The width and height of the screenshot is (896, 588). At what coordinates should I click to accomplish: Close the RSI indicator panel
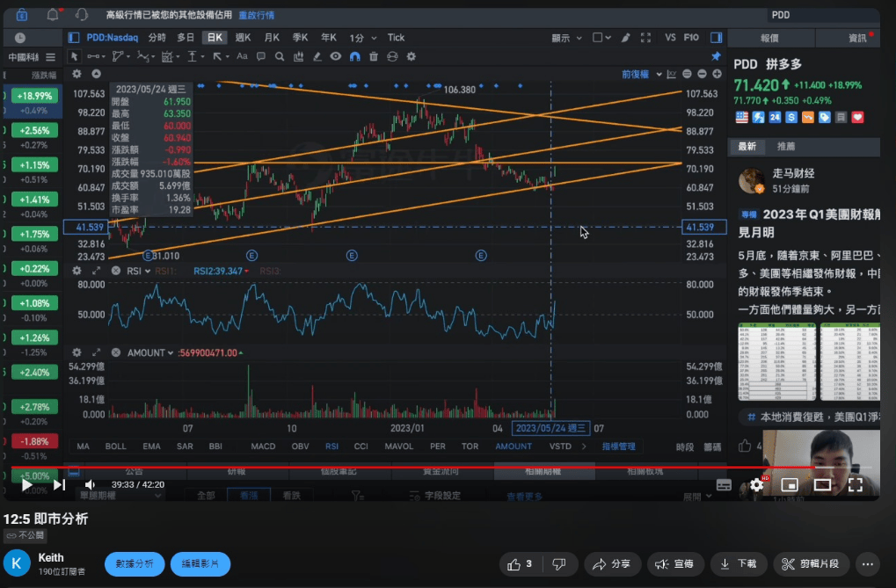pos(116,271)
